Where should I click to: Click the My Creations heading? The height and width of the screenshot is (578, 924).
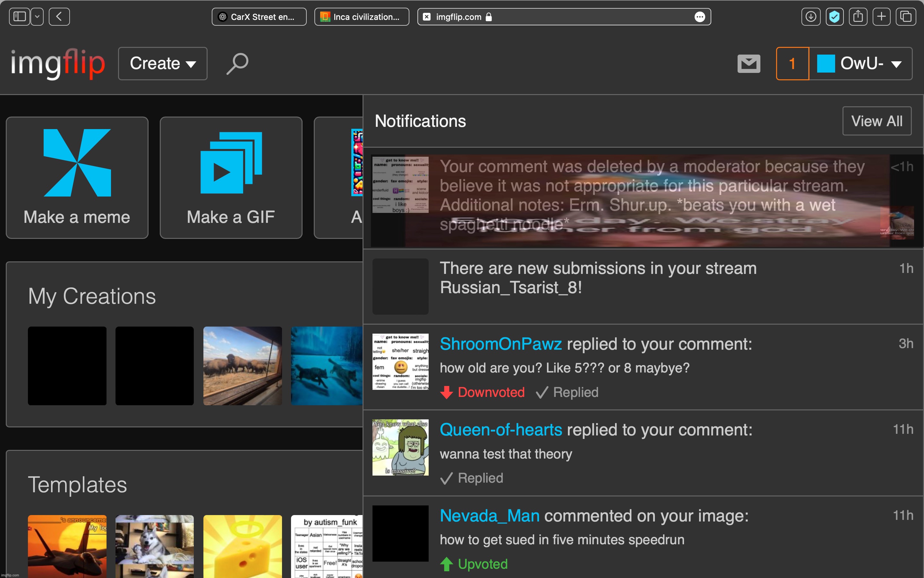tap(92, 296)
